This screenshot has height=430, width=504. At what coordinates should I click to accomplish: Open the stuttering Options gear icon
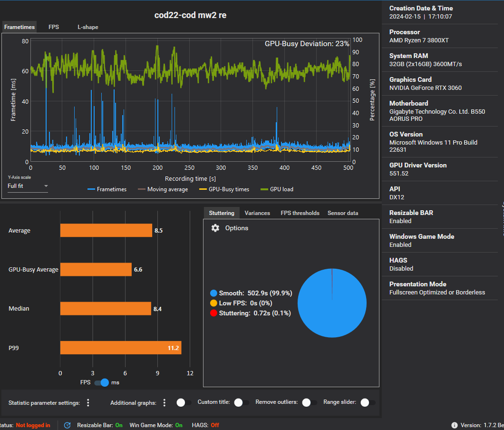pyautogui.click(x=215, y=228)
